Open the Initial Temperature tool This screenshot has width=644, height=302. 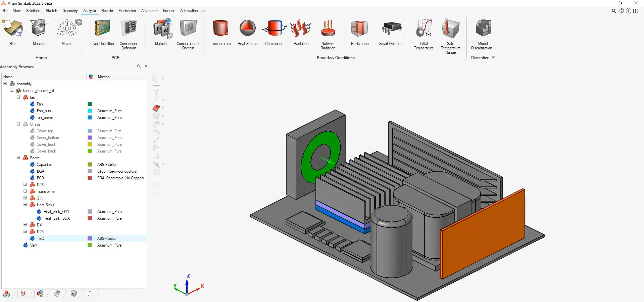pyautogui.click(x=424, y=29)
